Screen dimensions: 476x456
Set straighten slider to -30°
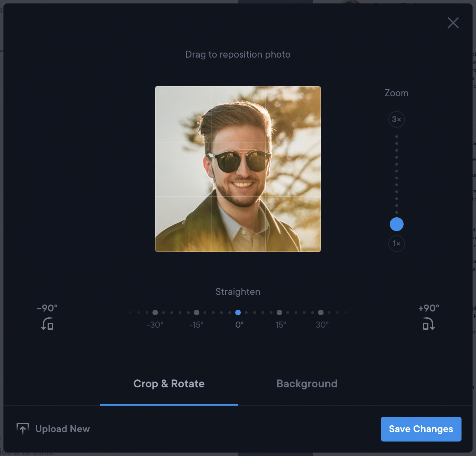point(155,313)
